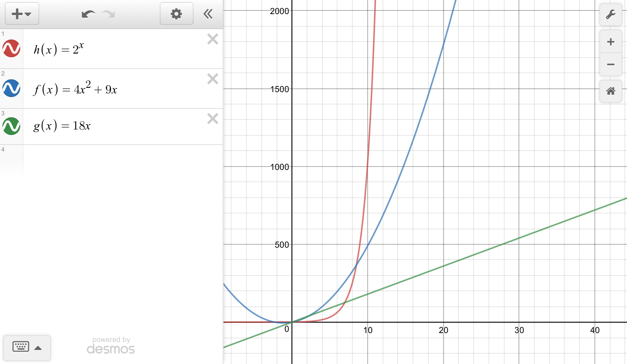Expand keypad using the up arrow
This screenshot has height=364, width=627.
click(x=38, y=348)
